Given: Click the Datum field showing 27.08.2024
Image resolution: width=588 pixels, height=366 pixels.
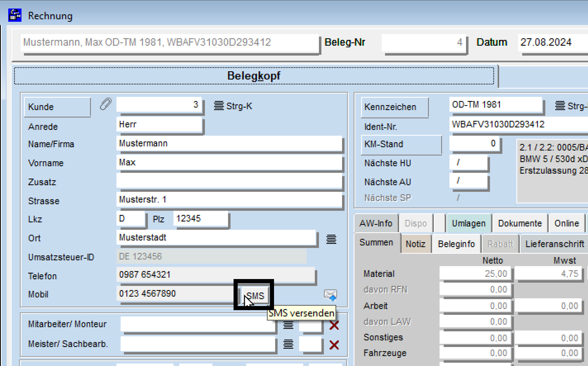Looking at the screenshot, I should coord(553,42).
